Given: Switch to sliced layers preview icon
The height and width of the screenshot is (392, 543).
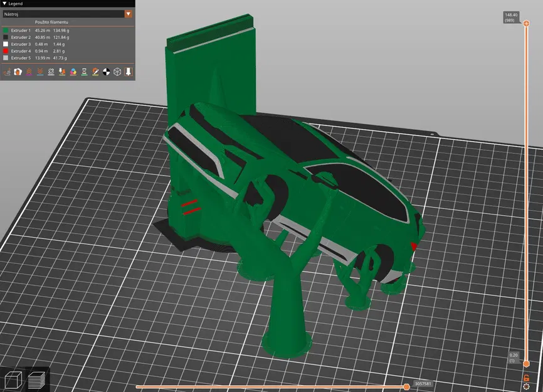Looking at the screenshot, I should pos(36,379).
